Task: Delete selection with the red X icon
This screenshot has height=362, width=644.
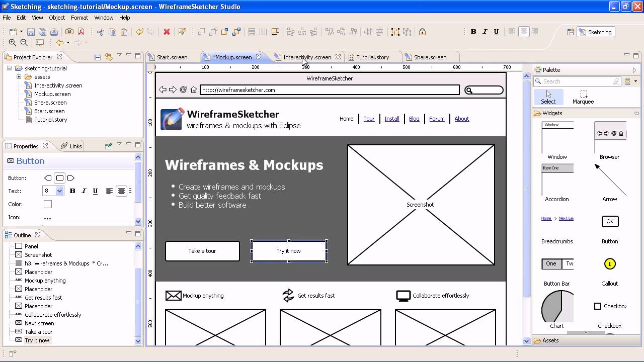Action: tap(167, 32)
